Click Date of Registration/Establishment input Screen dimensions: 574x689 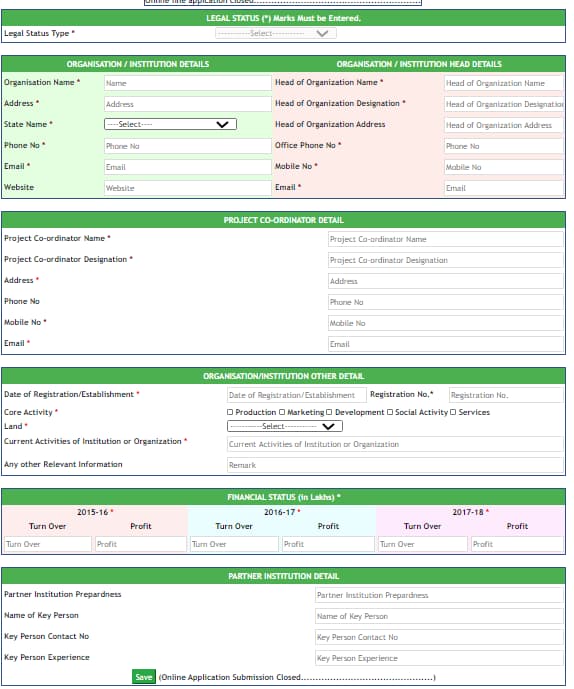click(x=297, y=395)
